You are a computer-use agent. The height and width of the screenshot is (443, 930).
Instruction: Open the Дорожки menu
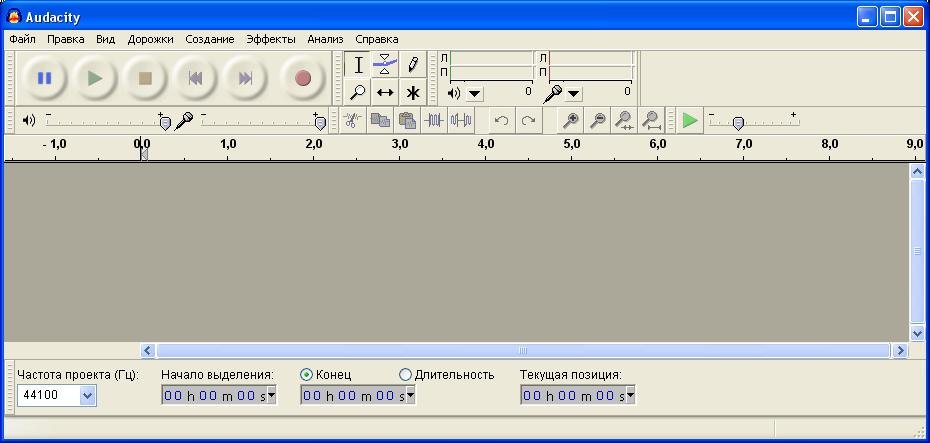(150, 39)
